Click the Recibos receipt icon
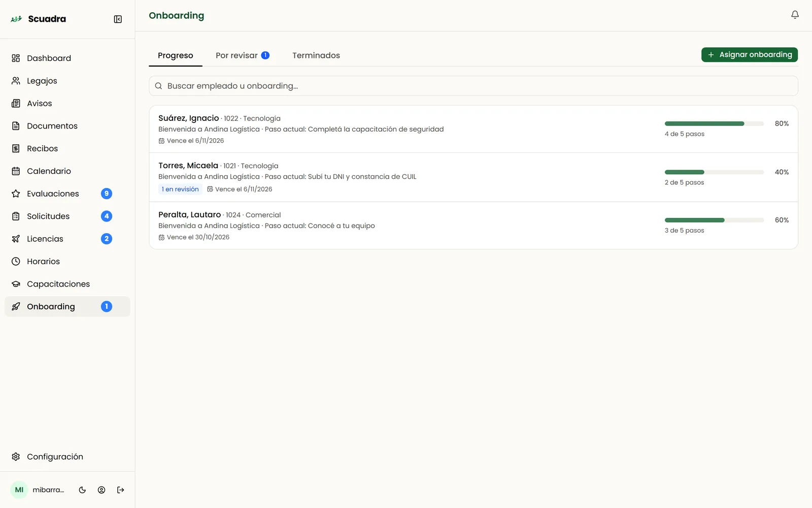This screenshot has height=508, width=812. pos(16,148)
